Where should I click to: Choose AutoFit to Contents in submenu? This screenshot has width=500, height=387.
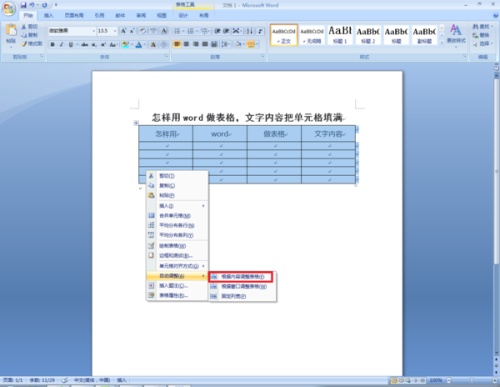[241, 277]
